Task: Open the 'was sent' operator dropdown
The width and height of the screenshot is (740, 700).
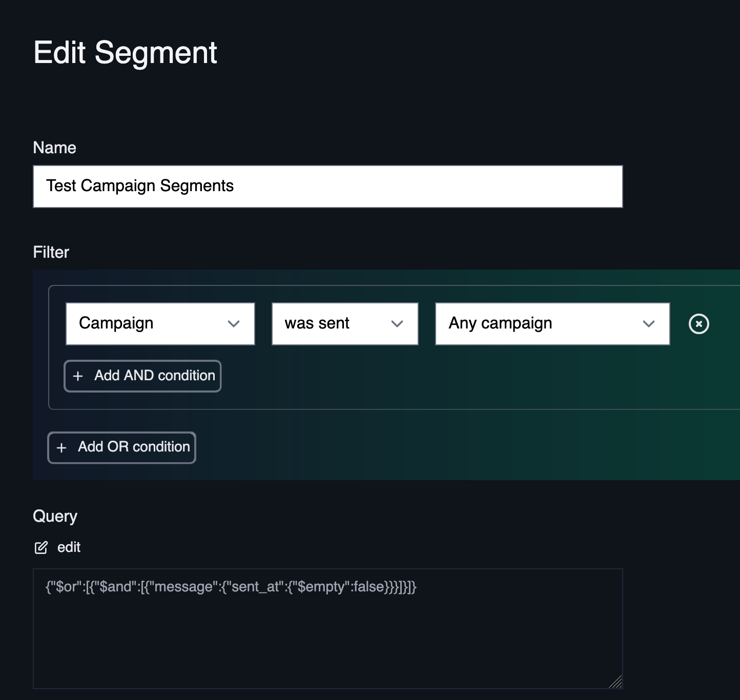Action: 344,324
